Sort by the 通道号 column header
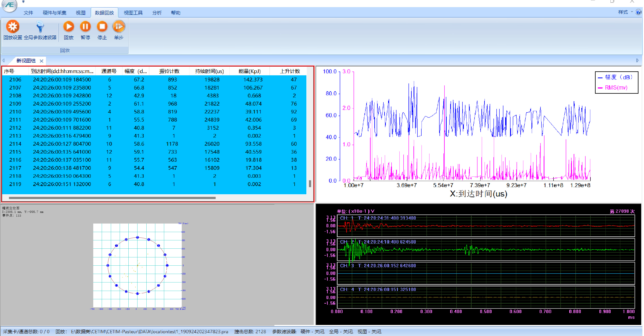 [x=109, y=71]
